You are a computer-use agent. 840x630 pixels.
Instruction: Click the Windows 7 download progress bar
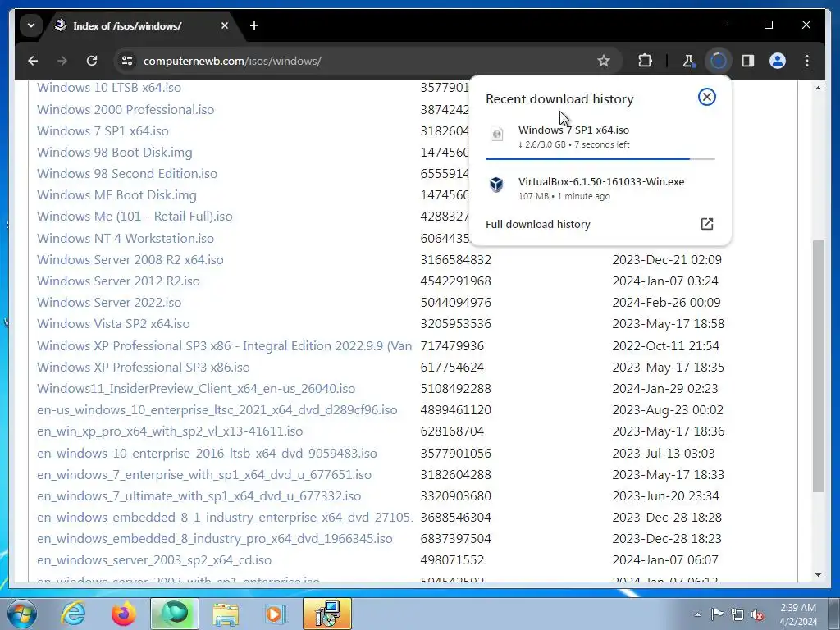600,158
